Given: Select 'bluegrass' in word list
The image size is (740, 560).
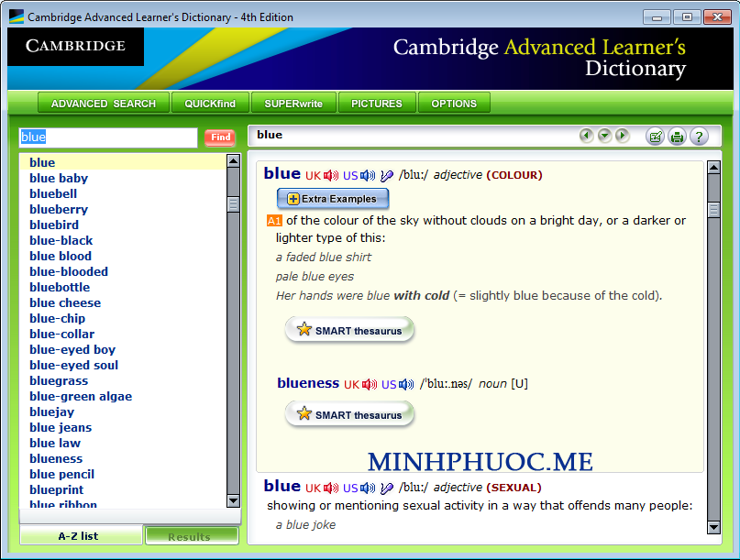Looking at the screenshot, I should point(59,380).
